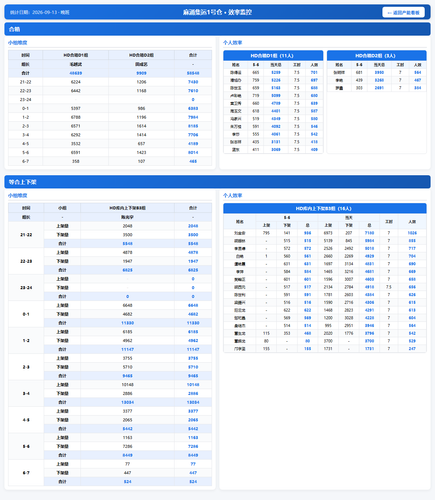Click the 统计日期 2026-09-13 label

click(x=40, y=12)
